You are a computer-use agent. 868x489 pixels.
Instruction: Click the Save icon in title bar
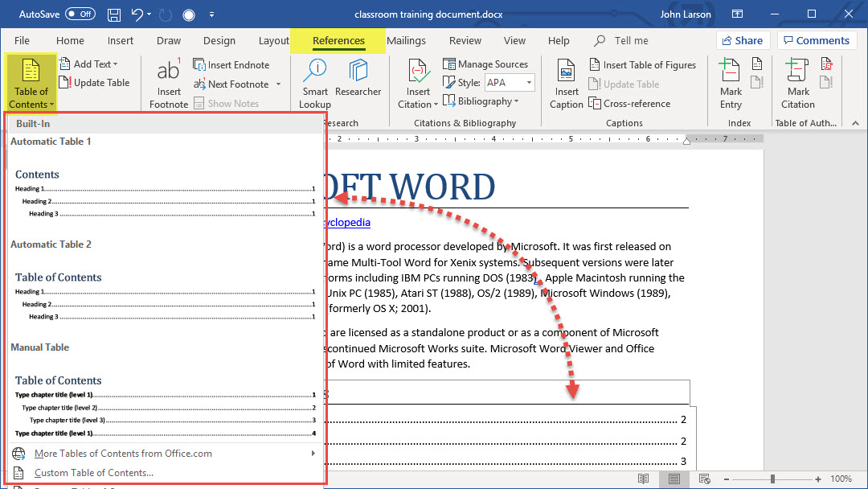tap(114, 14)
